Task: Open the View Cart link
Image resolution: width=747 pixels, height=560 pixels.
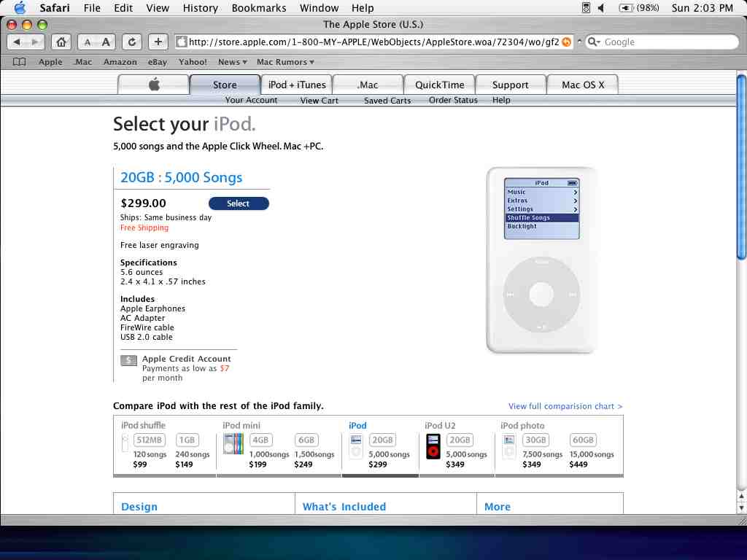Action: [320, 101]
